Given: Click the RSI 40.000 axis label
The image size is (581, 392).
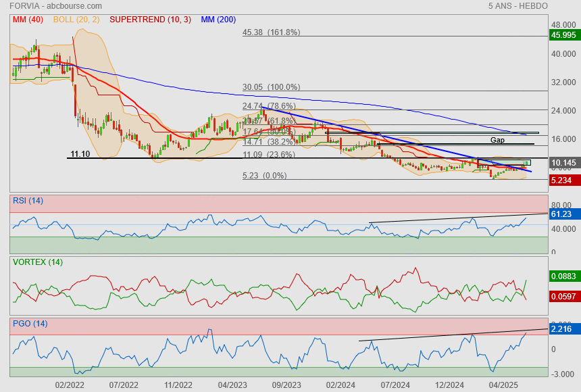Looking at the screenshot, I should coord(563,229).
